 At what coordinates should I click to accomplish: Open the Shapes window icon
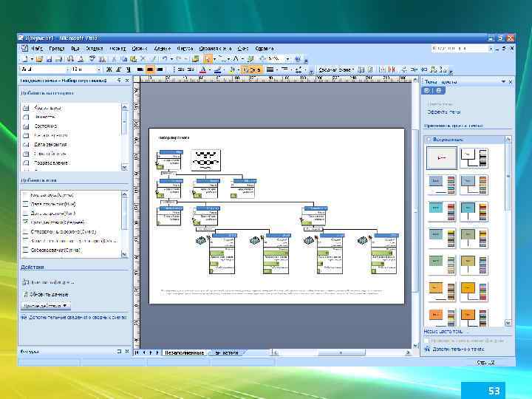click(x=195, y=59)
